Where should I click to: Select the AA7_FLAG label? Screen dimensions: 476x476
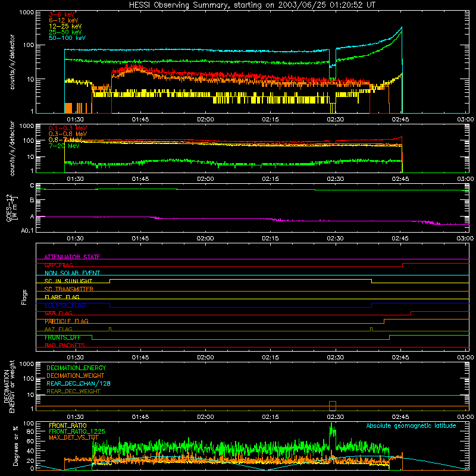(58, 329)
